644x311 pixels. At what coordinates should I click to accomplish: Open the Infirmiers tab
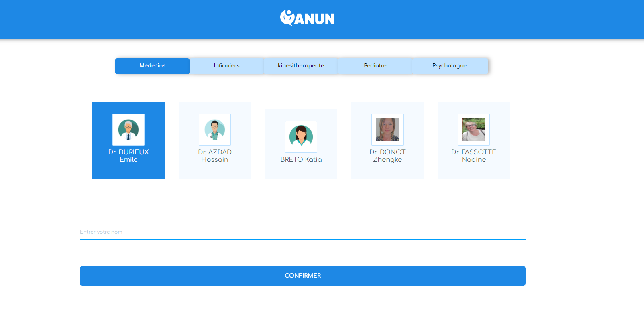point(226,66)
